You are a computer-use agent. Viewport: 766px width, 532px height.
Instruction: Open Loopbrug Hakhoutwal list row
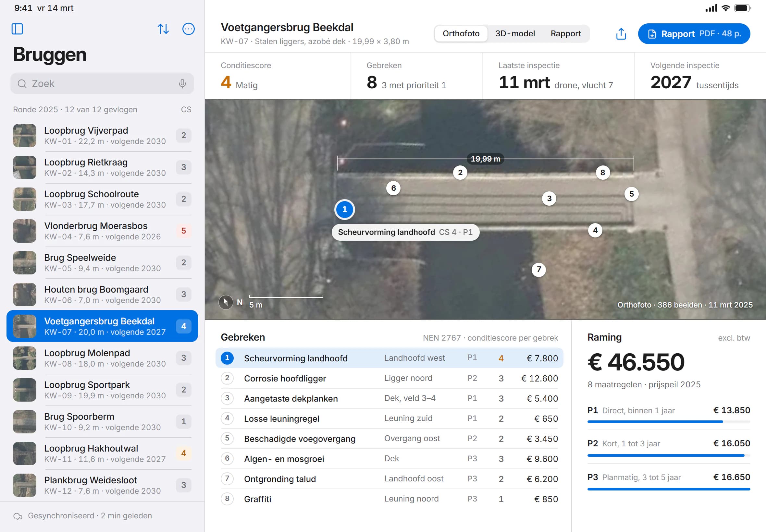pyautogui.click(x=102, y=453)
